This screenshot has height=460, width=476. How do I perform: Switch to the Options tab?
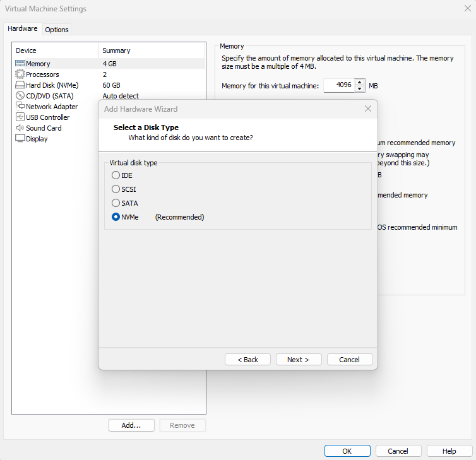[57, 30]
